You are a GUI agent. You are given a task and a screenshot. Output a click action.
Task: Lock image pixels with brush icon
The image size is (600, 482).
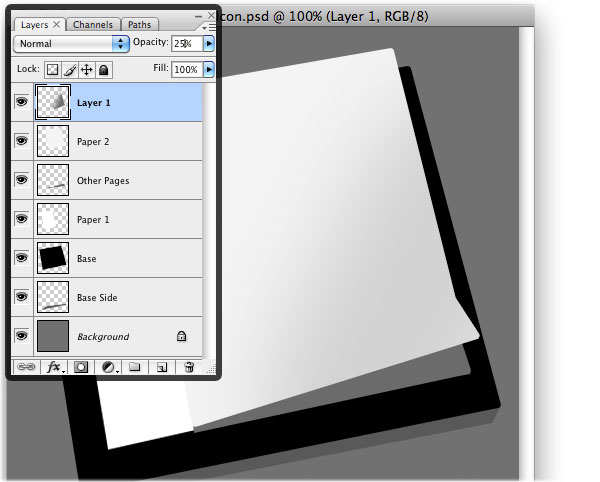(70, 70)
